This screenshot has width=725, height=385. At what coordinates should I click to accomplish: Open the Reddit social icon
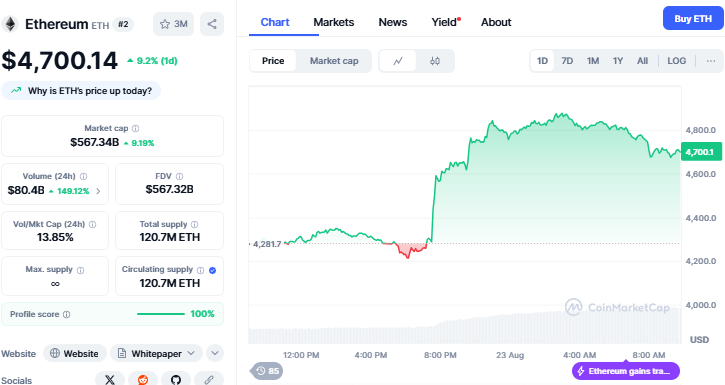coord(143,379)
